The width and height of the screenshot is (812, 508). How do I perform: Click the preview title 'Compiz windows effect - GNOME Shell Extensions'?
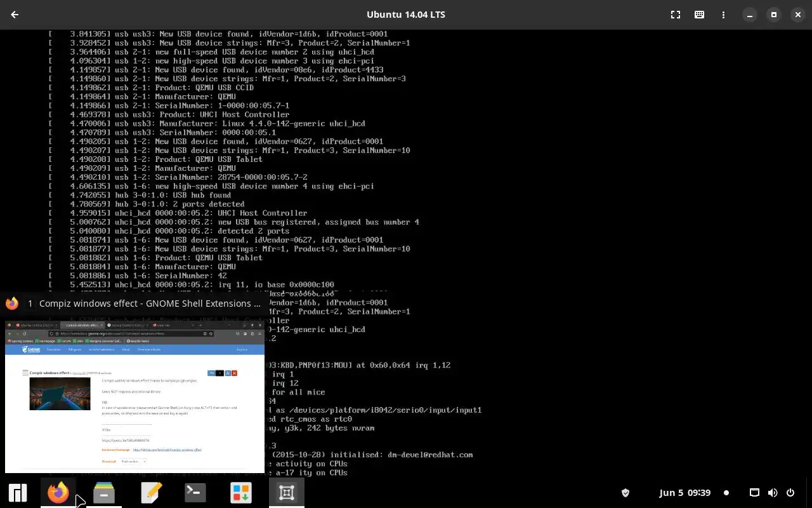click(x=150, y=304)
